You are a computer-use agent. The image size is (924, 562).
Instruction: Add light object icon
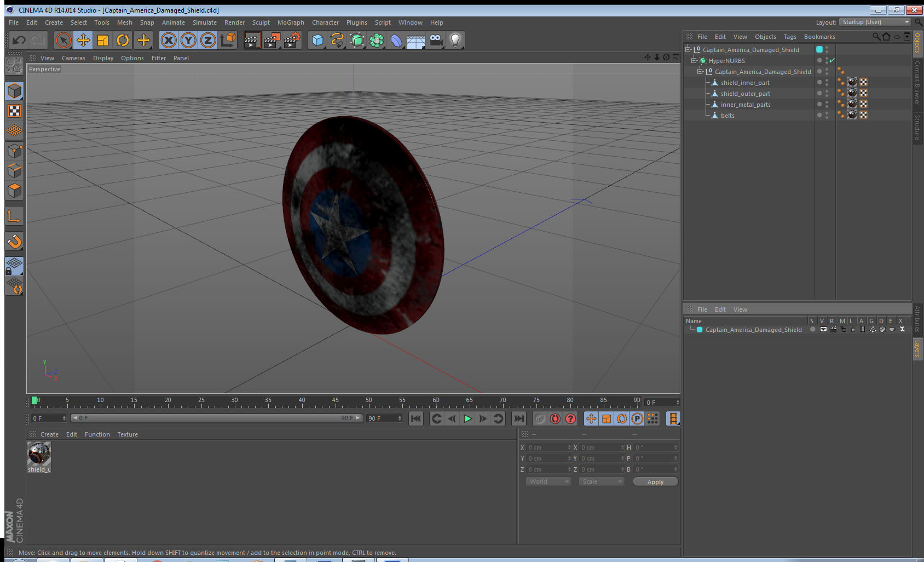coord(455,40)
